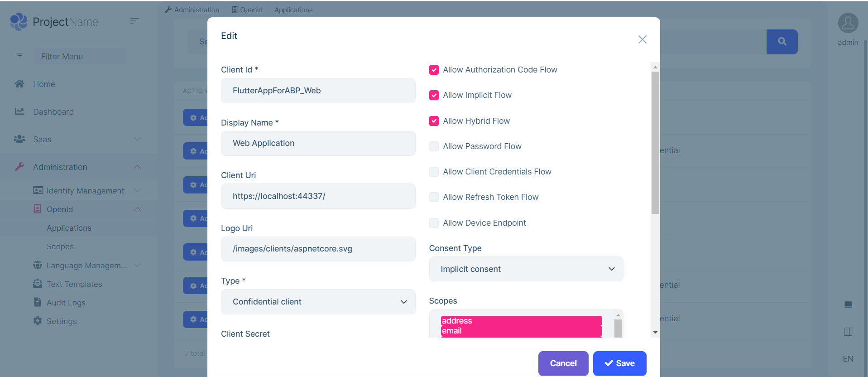The image size is (868, 377).
Task: Open the Type dropdown
Action: (x=318, y=302)
